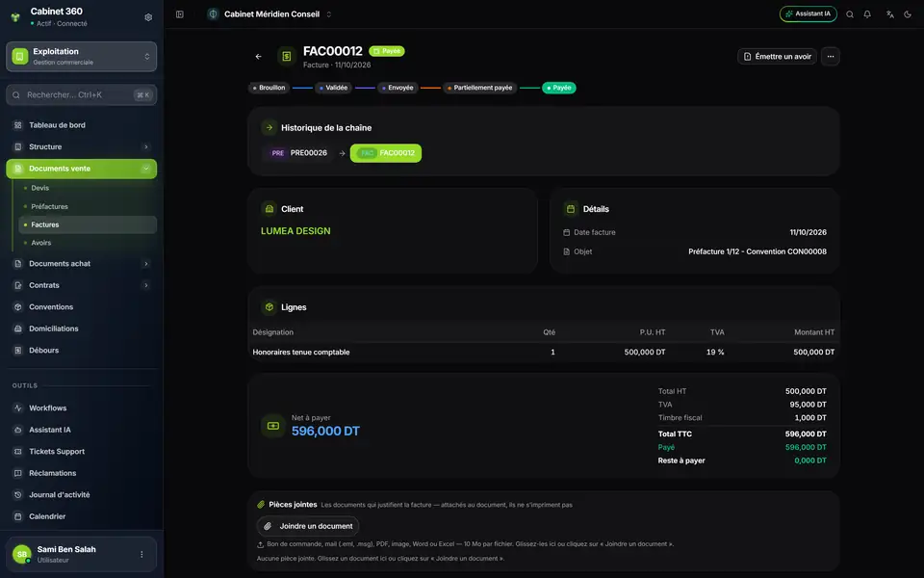
Task: Open the Cabinet Méridien Conseil selector
Action: (x=271, y=14)
